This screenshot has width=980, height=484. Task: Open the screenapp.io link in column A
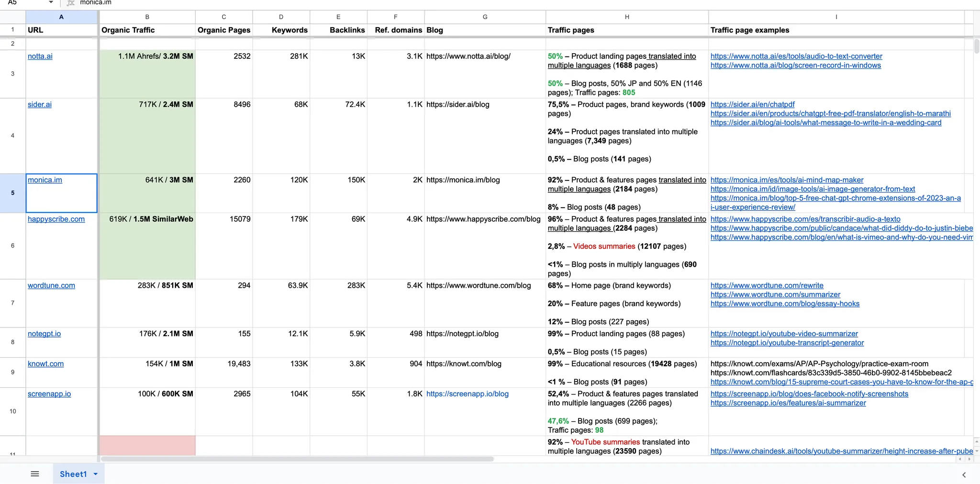pyautogui.click(x=49, y=394)
